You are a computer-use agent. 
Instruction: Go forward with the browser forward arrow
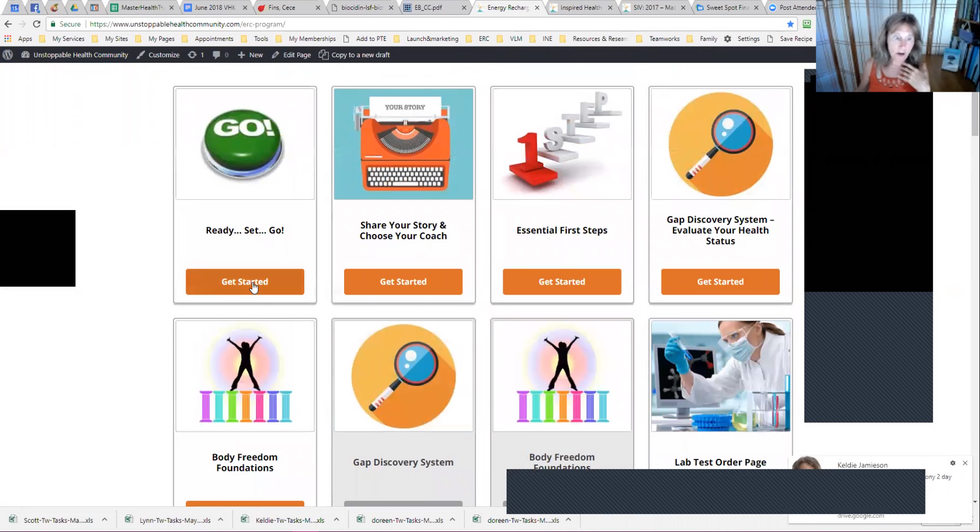tap(22, 24)
